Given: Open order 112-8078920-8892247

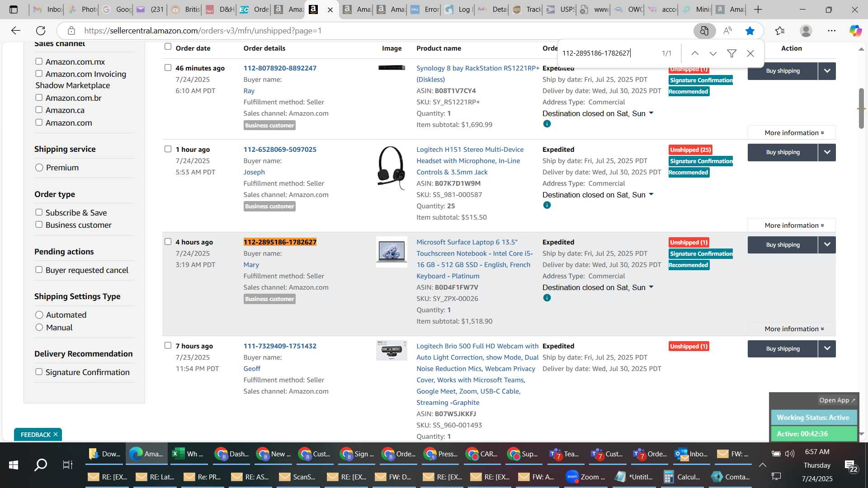Looking at the screenshot, I should tap(280, 68).
